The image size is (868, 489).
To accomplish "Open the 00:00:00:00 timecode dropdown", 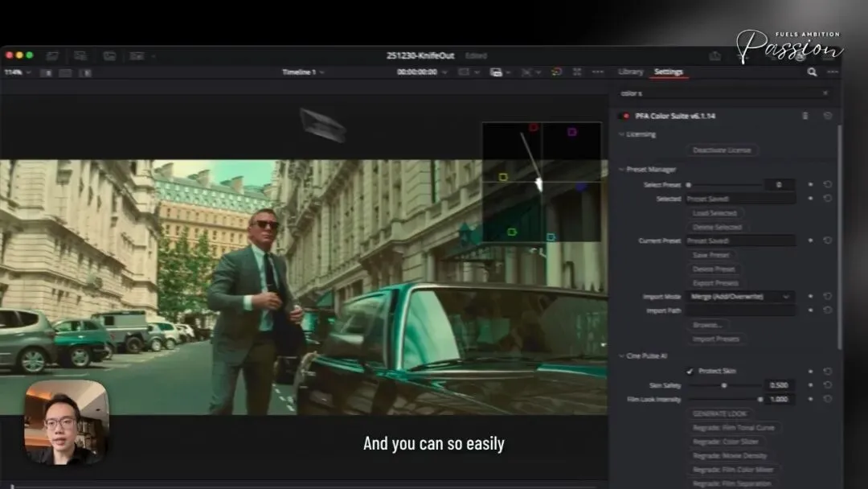I will click(x=421, y=72).
